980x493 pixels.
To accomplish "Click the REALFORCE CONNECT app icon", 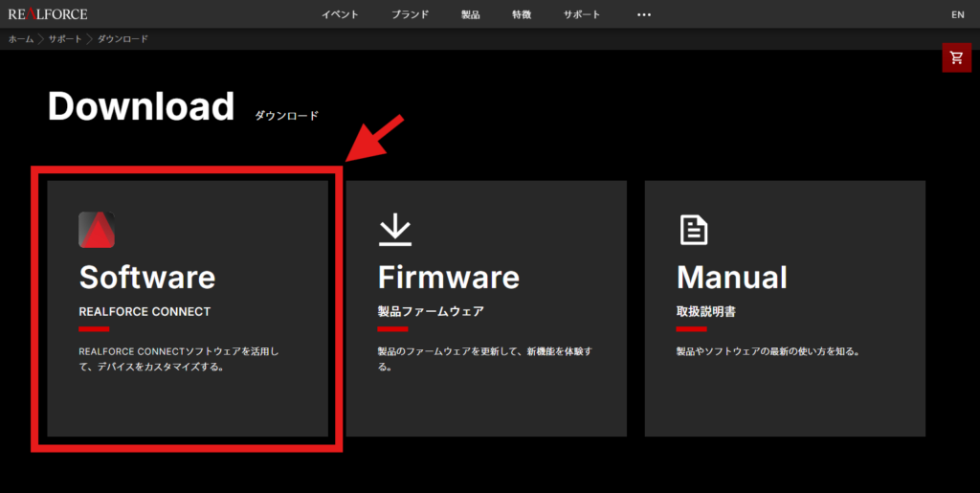I will [x=97, y=230].
